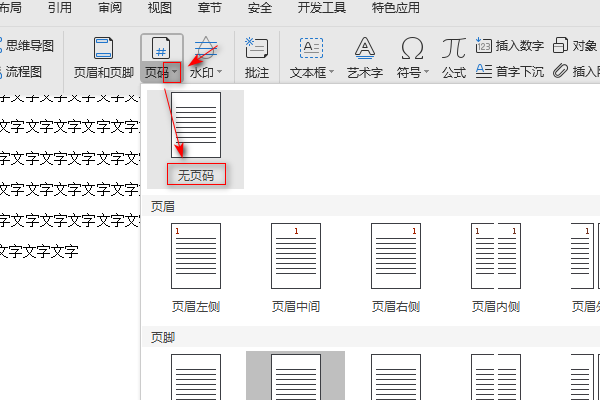This screenshot has width=600, height=400.
Task: Switch to 开发工具 tab
Action: pyautogui.click(x=322, y=8)
